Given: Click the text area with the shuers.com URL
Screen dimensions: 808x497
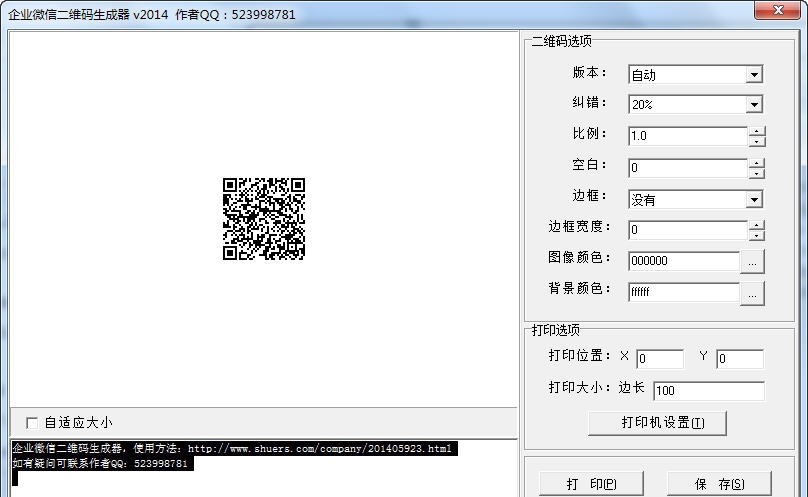Looking at the screenshot, I should pyautogui.click(x=264, y=468).
